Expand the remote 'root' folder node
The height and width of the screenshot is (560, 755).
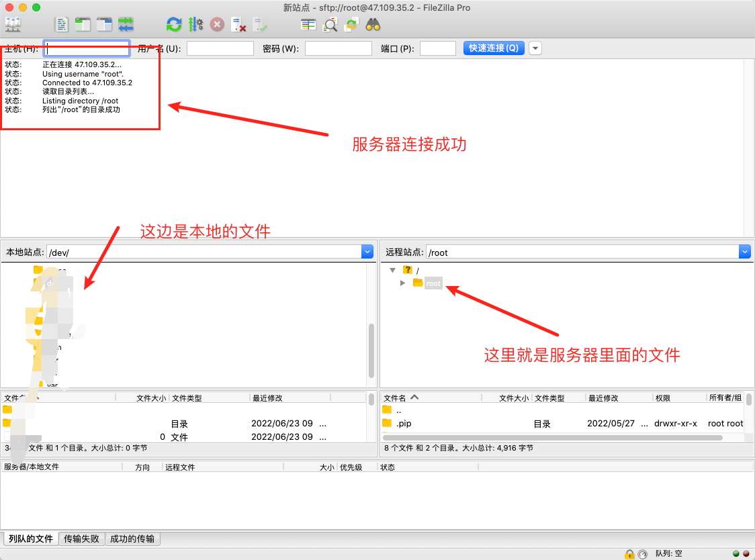pyautogui.click(x=403, y=283)
